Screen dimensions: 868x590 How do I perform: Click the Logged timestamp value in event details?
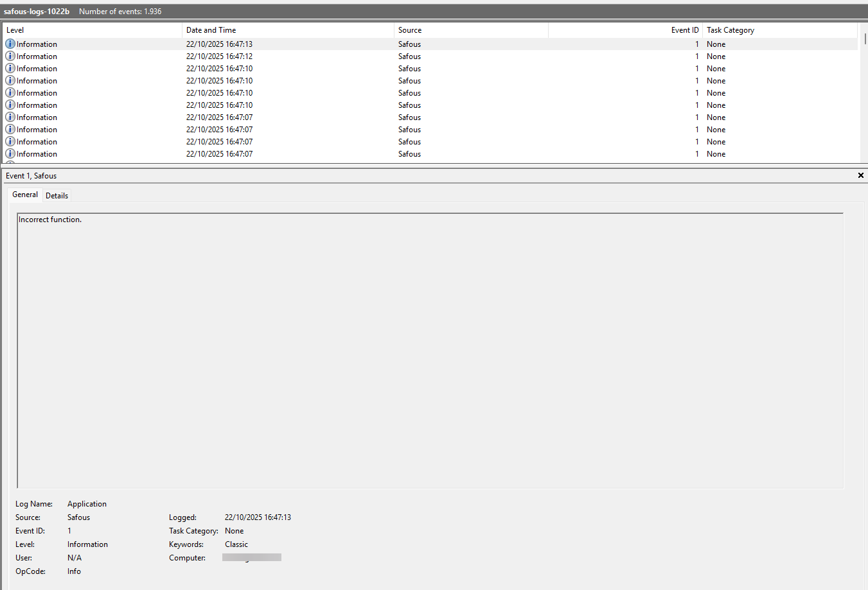[258, 517]
